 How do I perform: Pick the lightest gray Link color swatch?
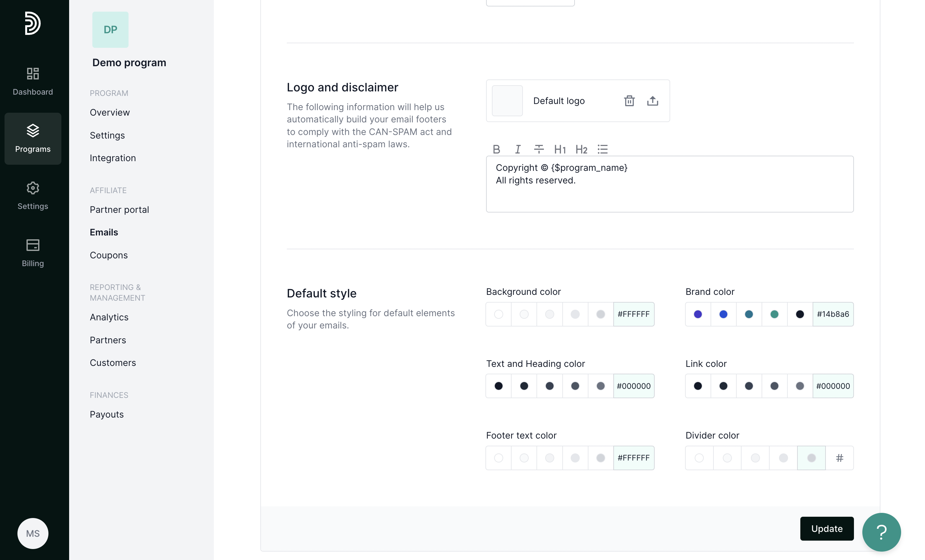800,386
